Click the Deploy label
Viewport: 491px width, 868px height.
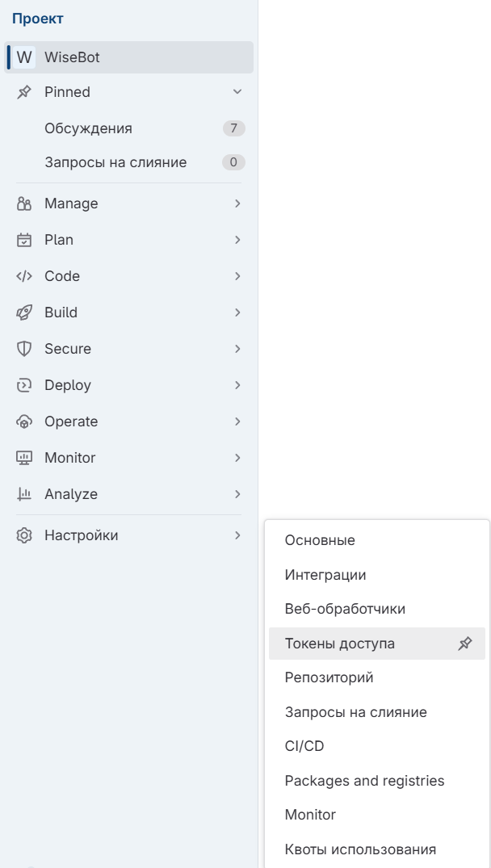click(68, 385)
